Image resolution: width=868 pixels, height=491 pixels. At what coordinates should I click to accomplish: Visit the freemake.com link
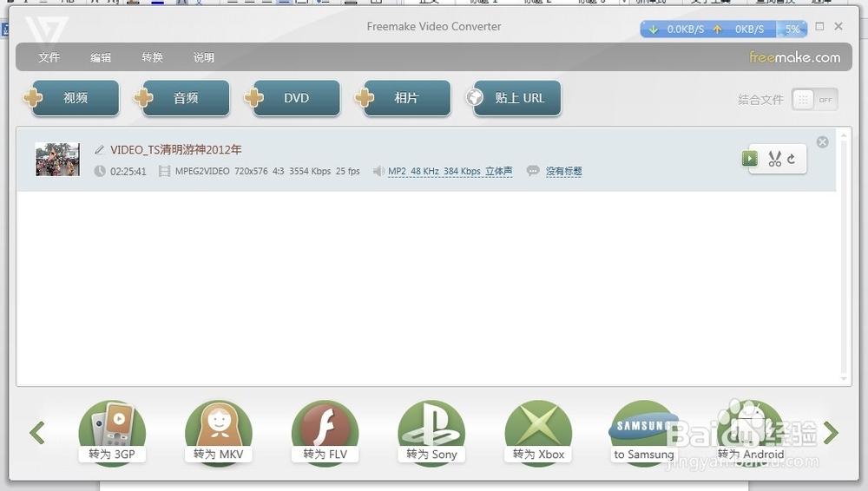coord(795,57)
